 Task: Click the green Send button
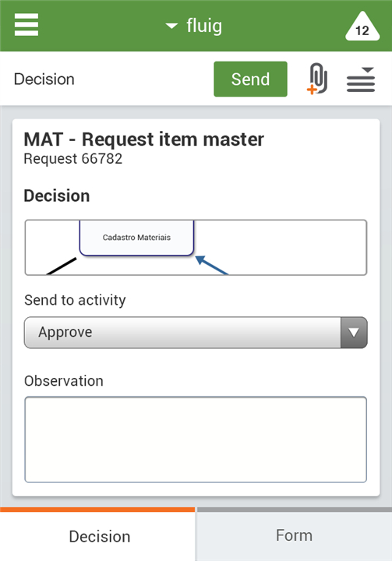[x=250, y=79]
